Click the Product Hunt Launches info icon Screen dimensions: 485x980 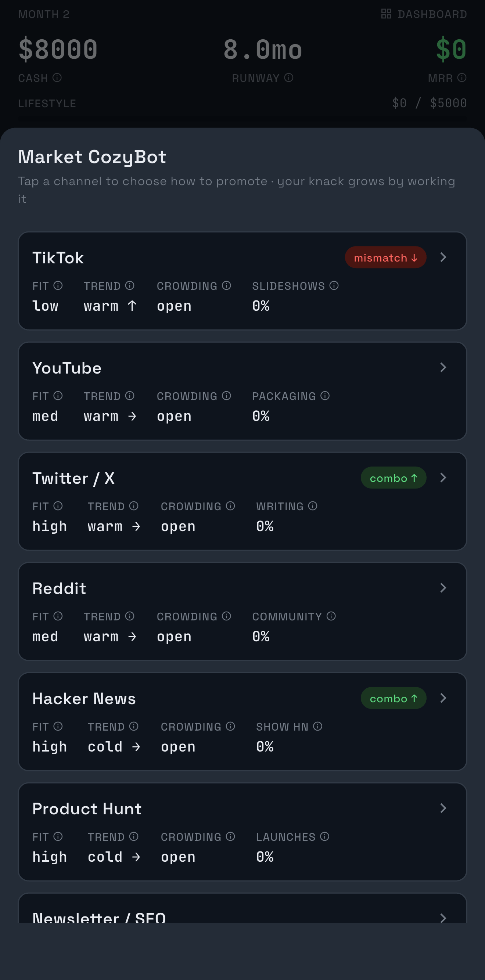click(324, 836)
